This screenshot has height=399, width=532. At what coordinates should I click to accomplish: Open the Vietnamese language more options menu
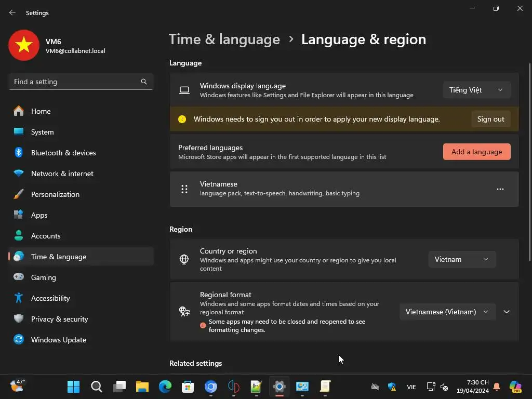point(500,189)
